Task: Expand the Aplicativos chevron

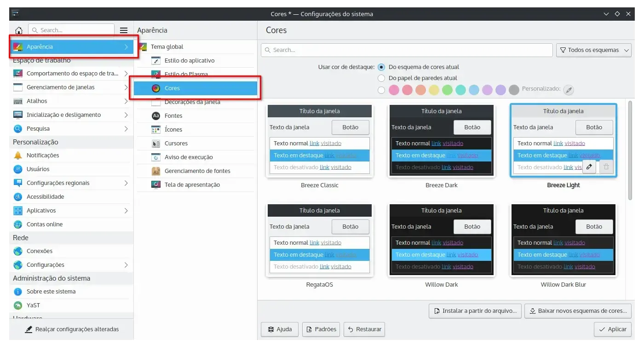Action: 126,211
